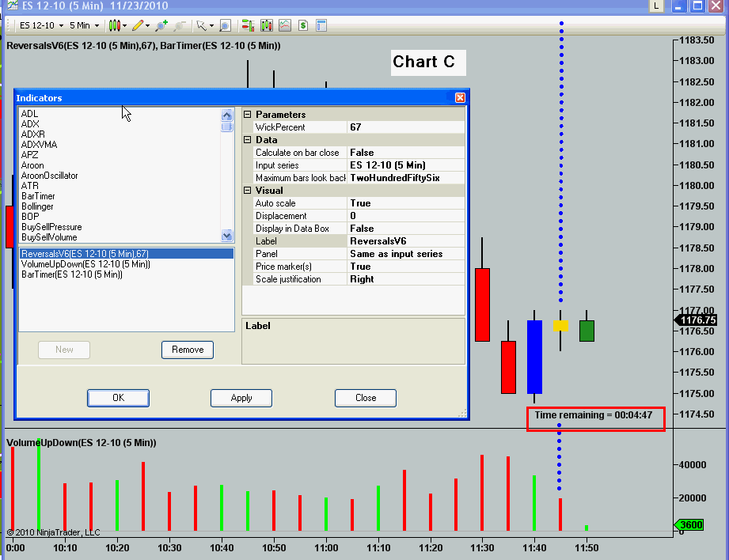Toggle Price marker(s) value True
The width and height of the screenshot is (729, 560).
(406, 267)
